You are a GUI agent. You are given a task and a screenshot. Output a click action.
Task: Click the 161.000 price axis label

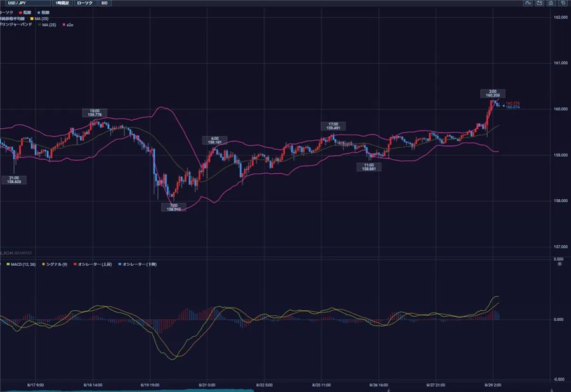(561, 63)
